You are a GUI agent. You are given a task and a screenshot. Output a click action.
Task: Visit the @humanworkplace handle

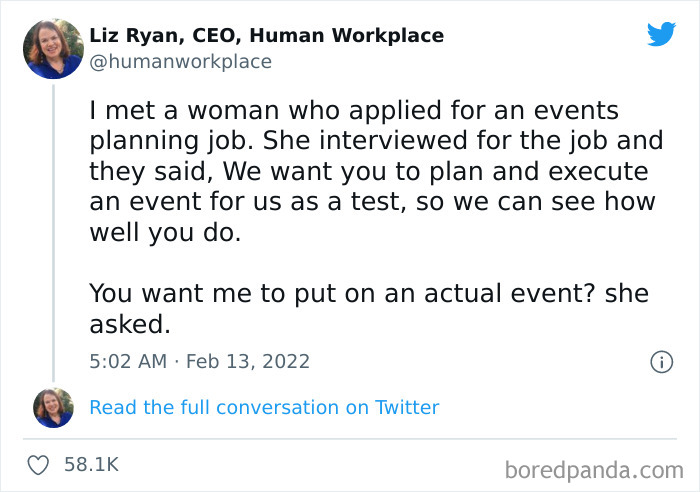click(180, 62)
